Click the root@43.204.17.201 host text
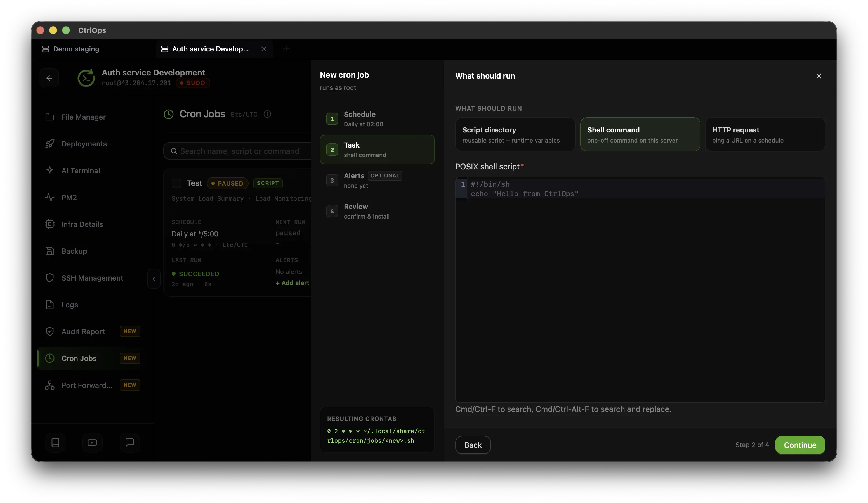868x503 pixels. (x=136, y=83)
